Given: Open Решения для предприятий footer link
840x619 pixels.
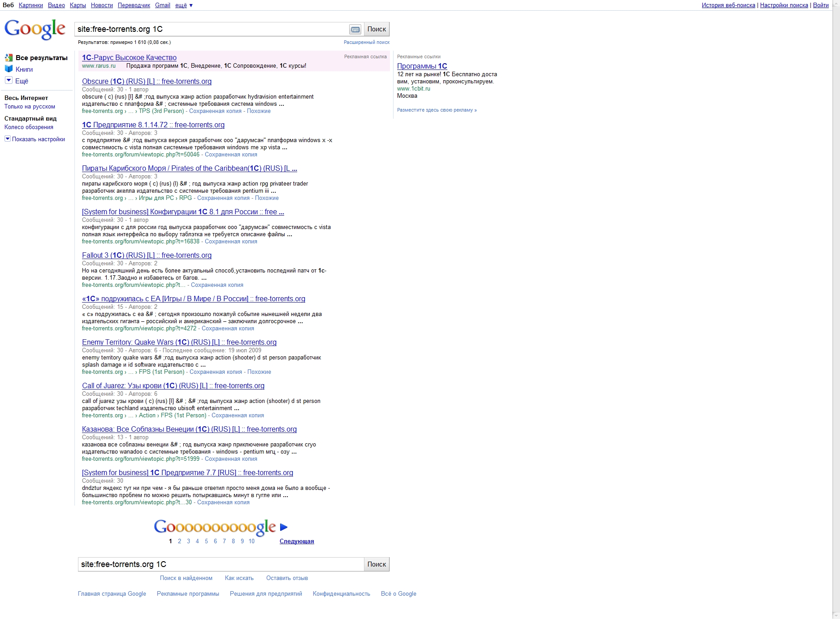Looking at the screenshot, I should point(266,594).
